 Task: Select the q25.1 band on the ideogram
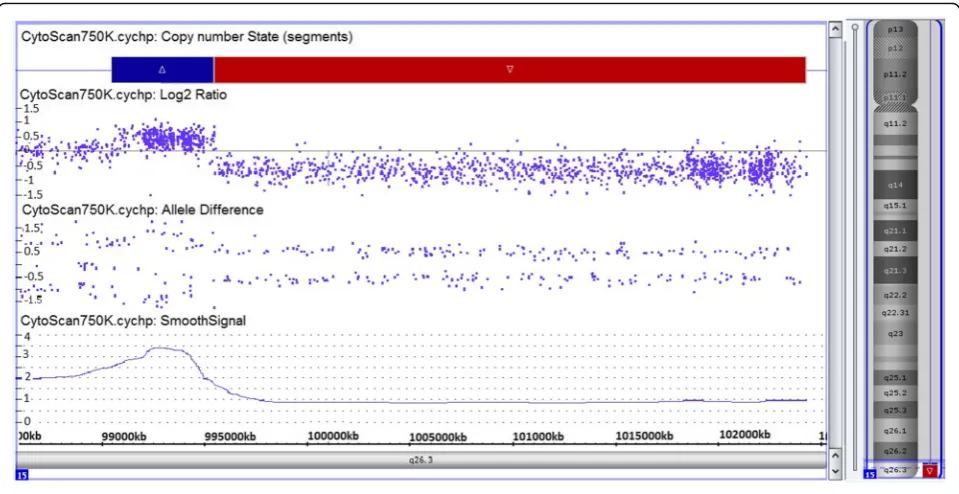pyautogui.click(x=895, y=378)
